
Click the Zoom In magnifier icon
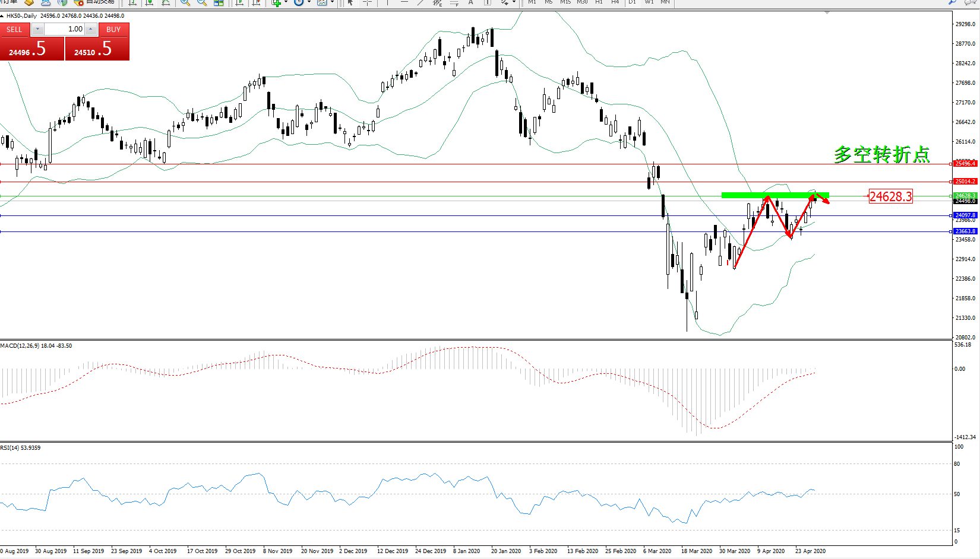click(x=185, y=2)
